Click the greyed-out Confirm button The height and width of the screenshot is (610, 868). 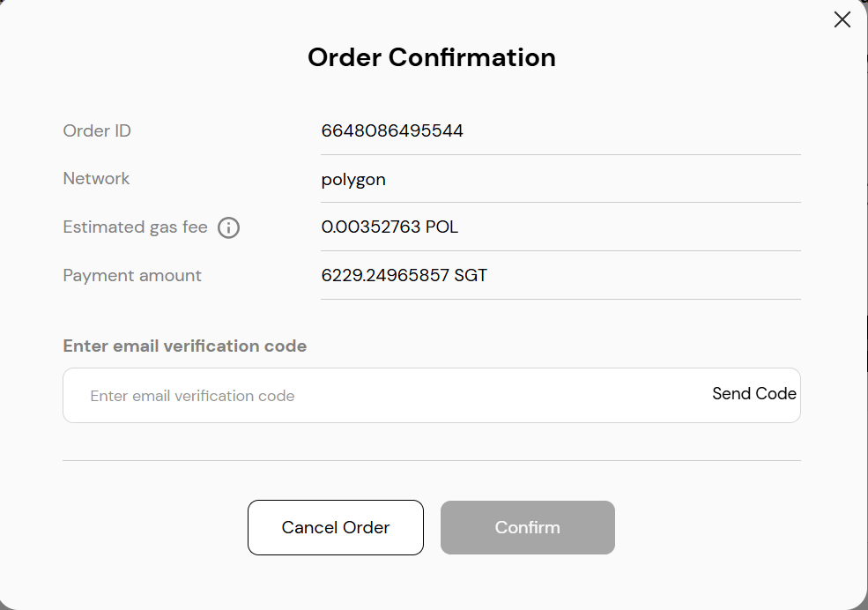(x=528, y=527)
